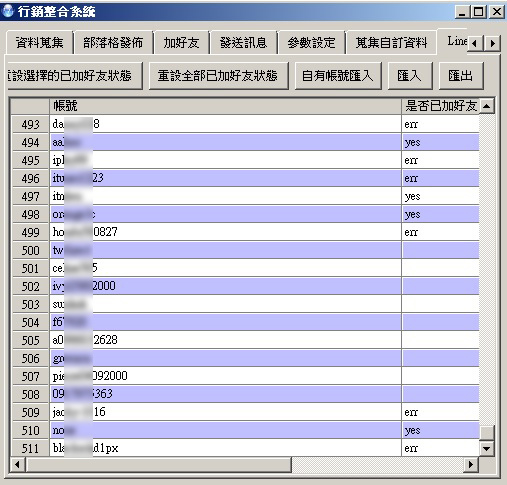The width and height of the screenshot is (507, 485).
Task: Open the 發送訊息 tab
Action: coord(243,43)
